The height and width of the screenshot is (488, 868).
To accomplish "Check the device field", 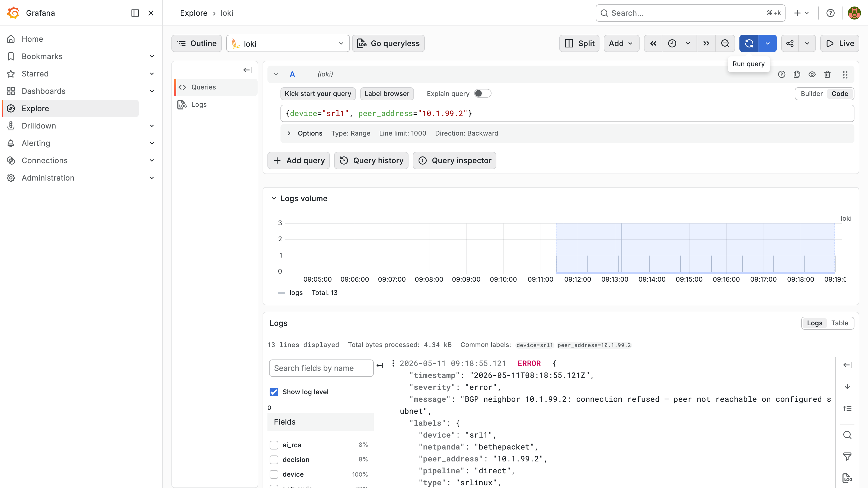I will point(274,474).
